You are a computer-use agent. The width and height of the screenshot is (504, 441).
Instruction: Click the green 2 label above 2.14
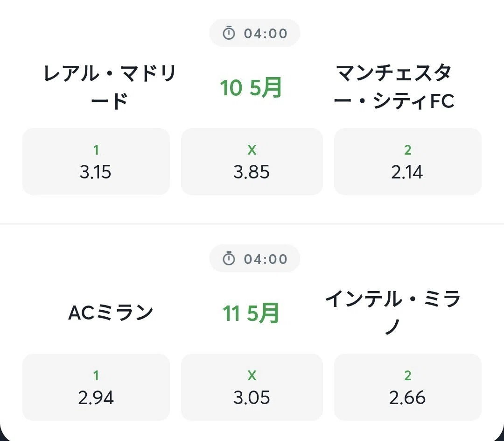coord(407,150)
